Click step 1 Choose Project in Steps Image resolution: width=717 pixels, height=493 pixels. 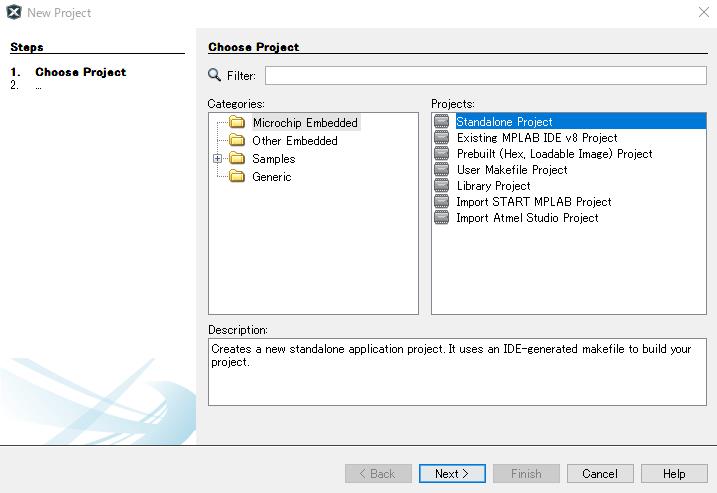coord(80,72)
